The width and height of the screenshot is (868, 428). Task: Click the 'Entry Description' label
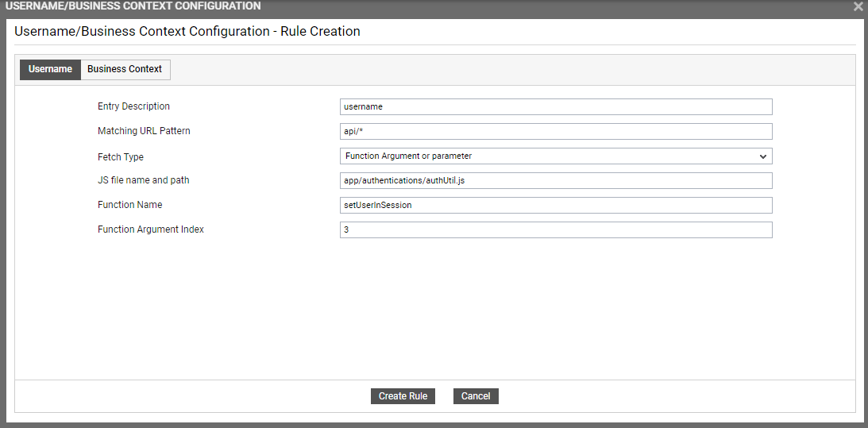(133, 106)
